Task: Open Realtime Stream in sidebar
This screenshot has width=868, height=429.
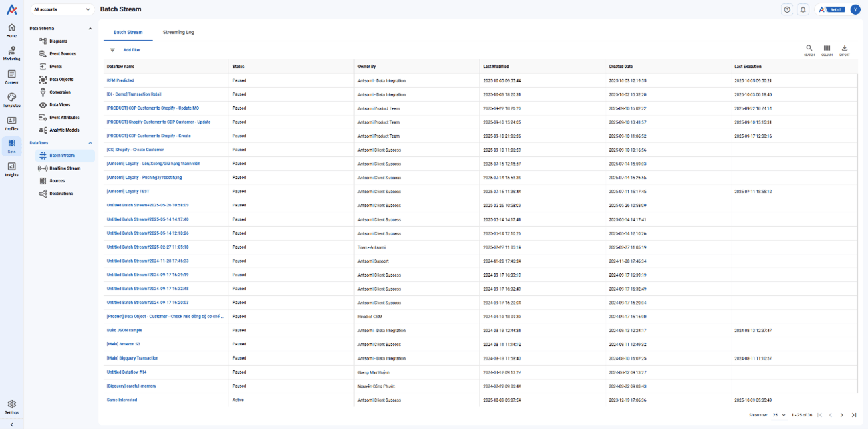Action: coord(64,168)
